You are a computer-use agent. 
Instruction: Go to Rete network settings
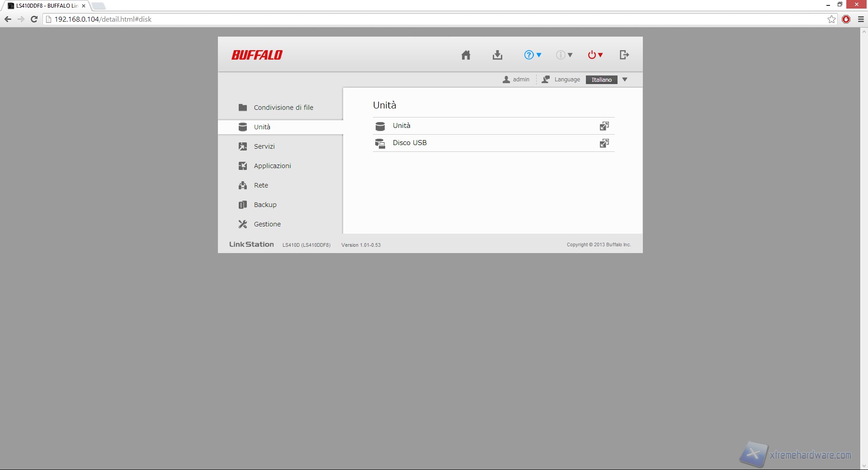tap(261, 185)
